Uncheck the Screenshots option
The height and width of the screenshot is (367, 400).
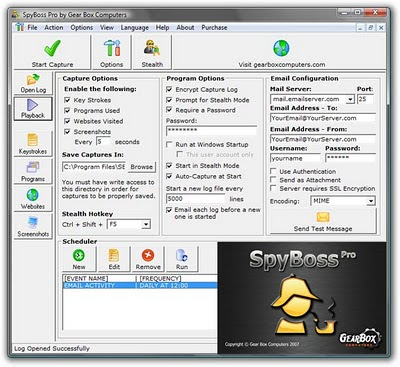pyautogui.click(x=67, y=132)
